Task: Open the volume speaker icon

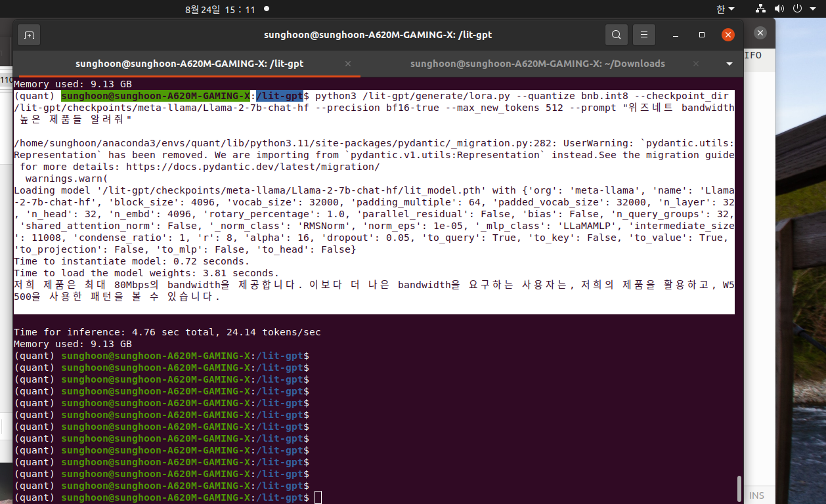Action: [779, 9]
